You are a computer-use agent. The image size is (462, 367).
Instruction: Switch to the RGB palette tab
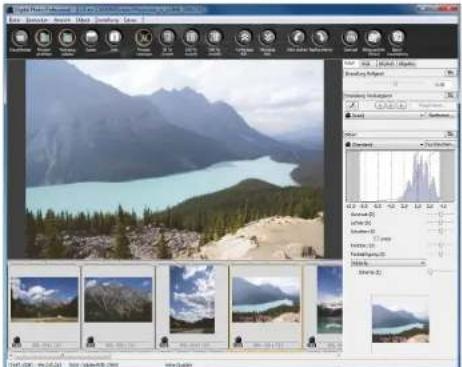pos(366,64)
